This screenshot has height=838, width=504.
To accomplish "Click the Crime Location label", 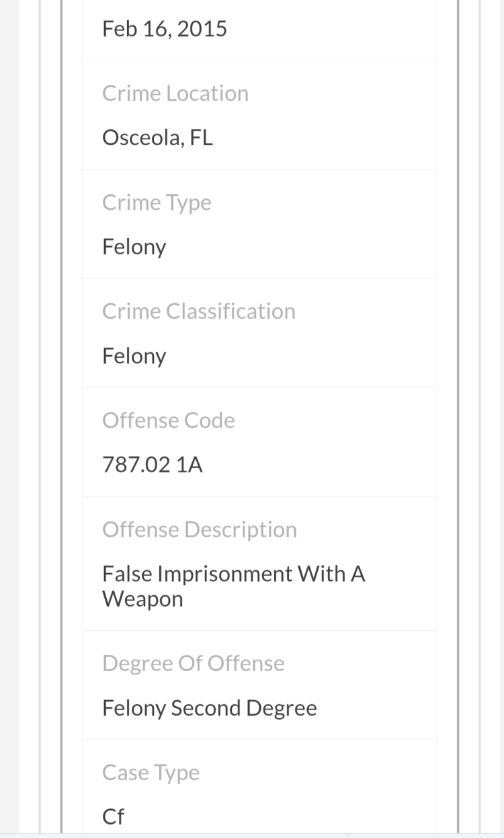I will pos(175,93).
